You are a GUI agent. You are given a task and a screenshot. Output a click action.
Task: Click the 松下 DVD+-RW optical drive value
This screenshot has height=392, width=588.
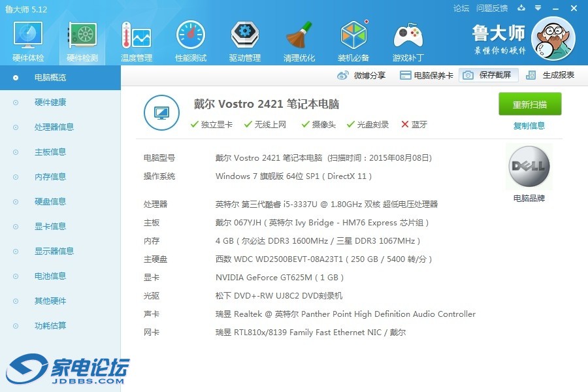(x=279, y=296)
